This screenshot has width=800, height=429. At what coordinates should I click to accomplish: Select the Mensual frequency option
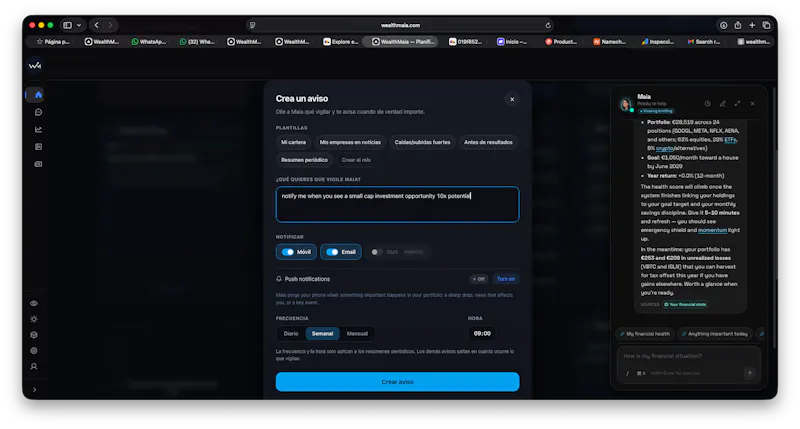click(x=357, y=334)
